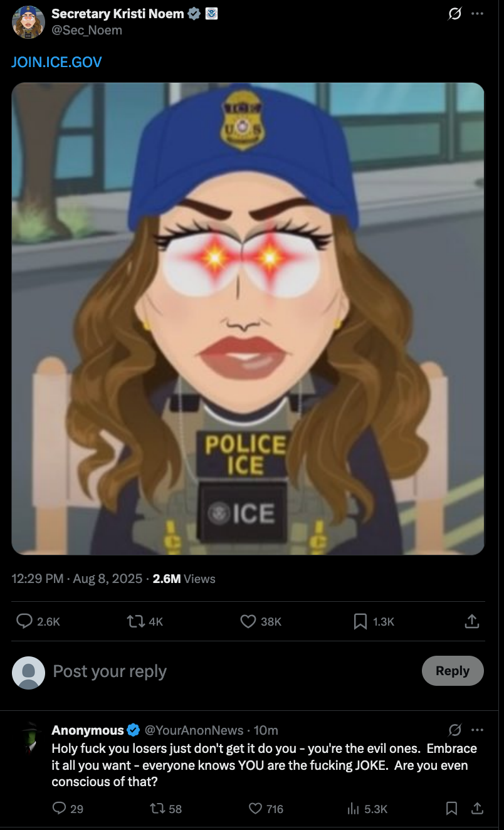Focus the Post your reply field

(x=232, y=671)
